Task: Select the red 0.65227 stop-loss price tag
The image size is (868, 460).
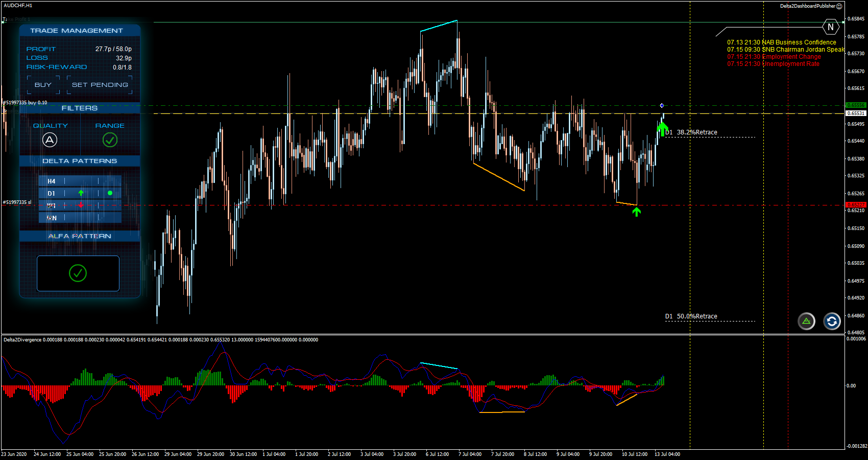Action: tap(856, 205)
